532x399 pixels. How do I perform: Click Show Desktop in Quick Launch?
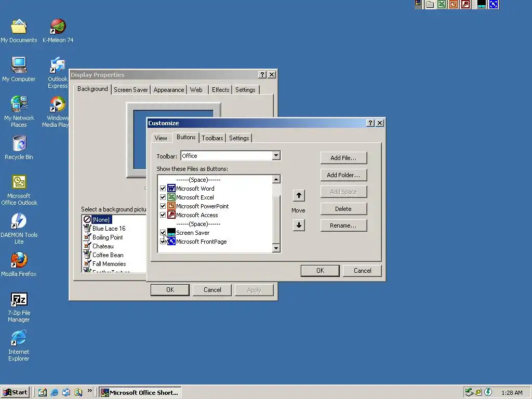pos(43,393)
